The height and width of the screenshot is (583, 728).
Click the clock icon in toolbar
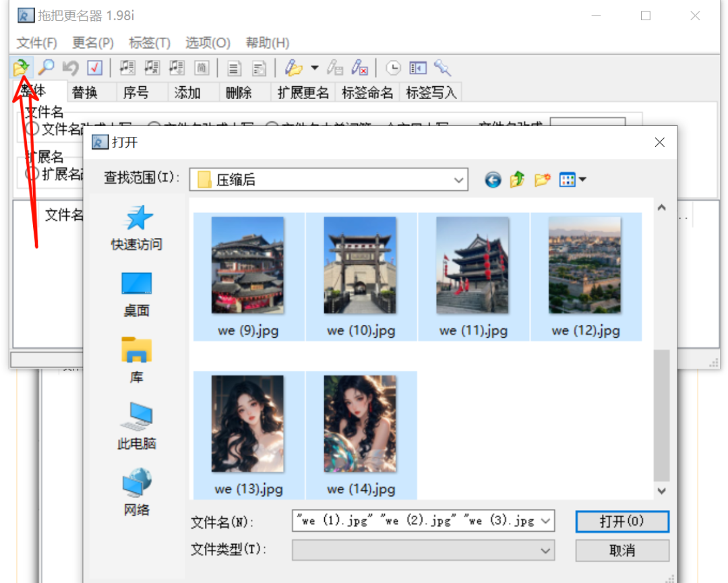pos(393,68)
